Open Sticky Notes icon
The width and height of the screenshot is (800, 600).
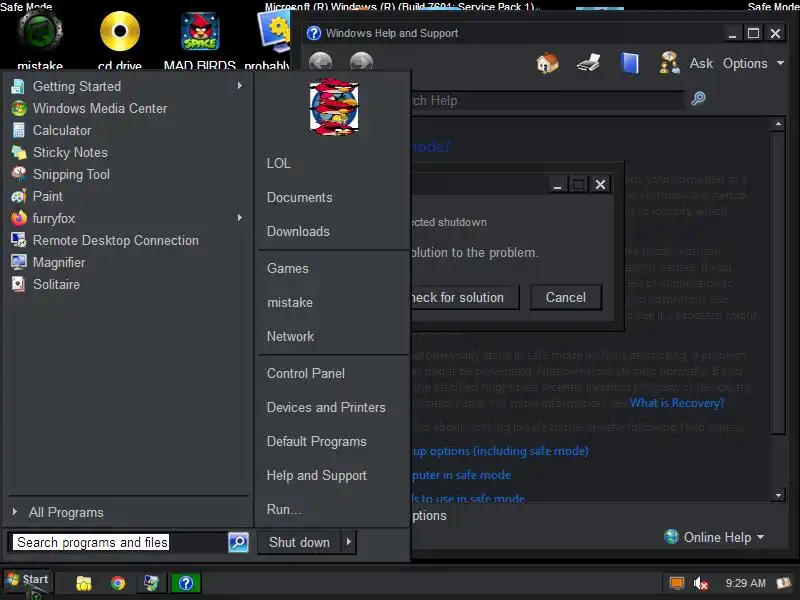tap(18, 153)
